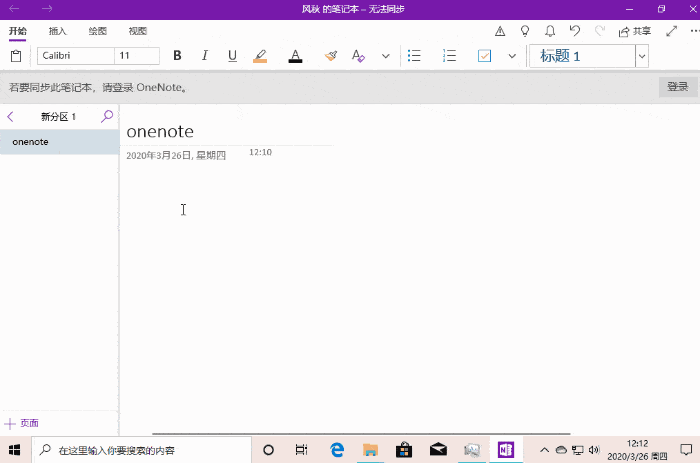This screenshot has width=700, height=463.
Task: Open the 新分区 1 section header
Action: pyautogui.click(x=58, y=117)
